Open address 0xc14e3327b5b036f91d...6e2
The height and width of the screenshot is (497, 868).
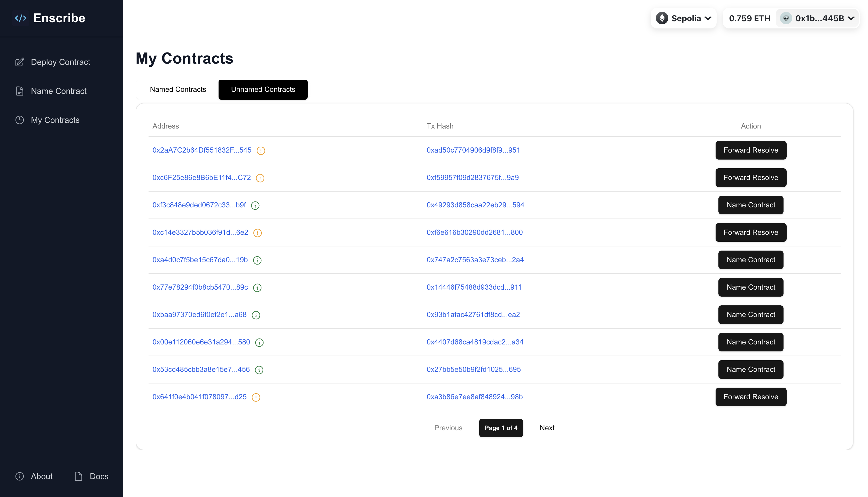click(x=200, y=232)
